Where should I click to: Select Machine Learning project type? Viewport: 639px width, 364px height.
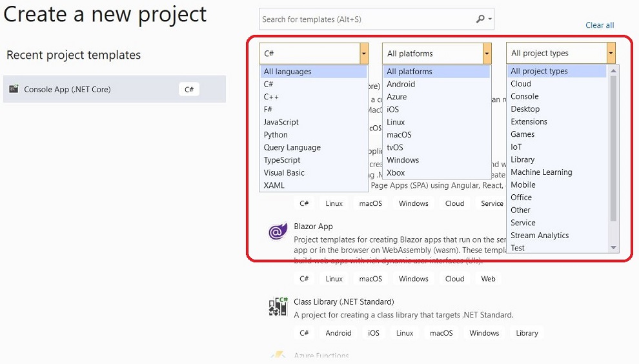pyautogui.click(x=557, y=172)
